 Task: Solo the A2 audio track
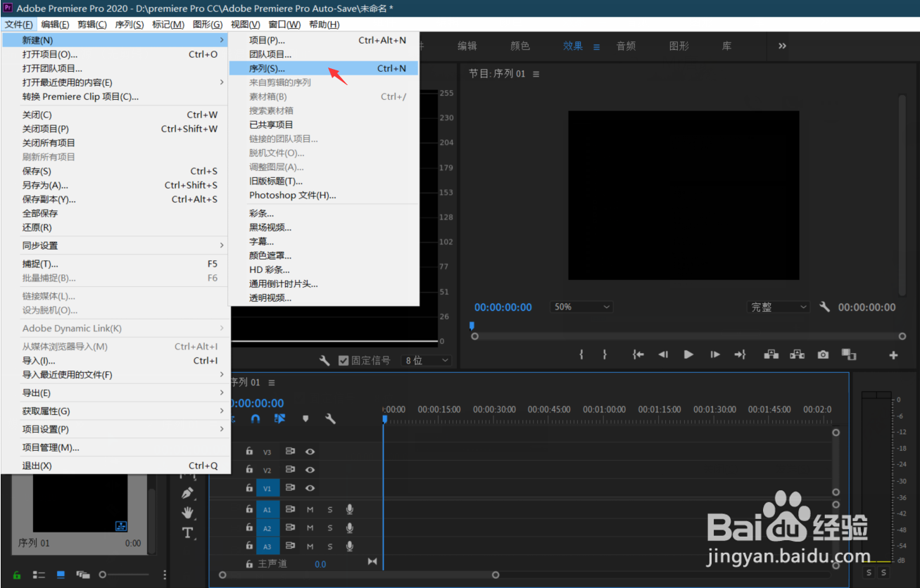coord(329,528)
